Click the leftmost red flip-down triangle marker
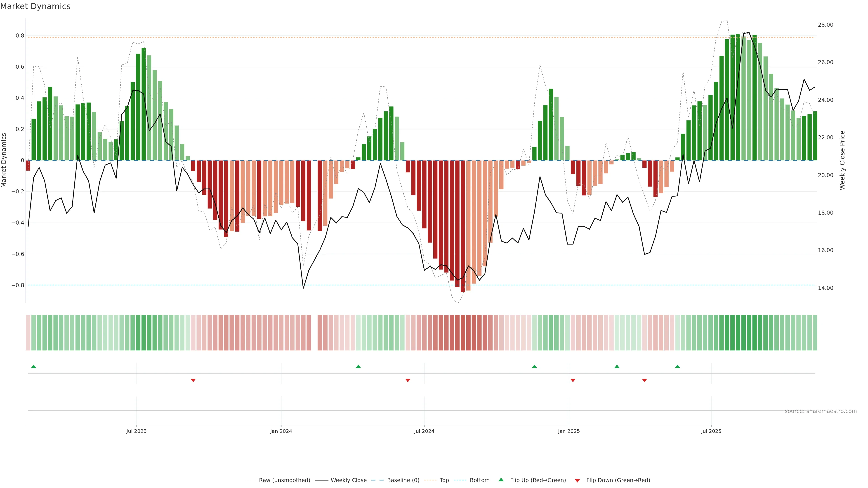868x488 pixels. point(193,380)
